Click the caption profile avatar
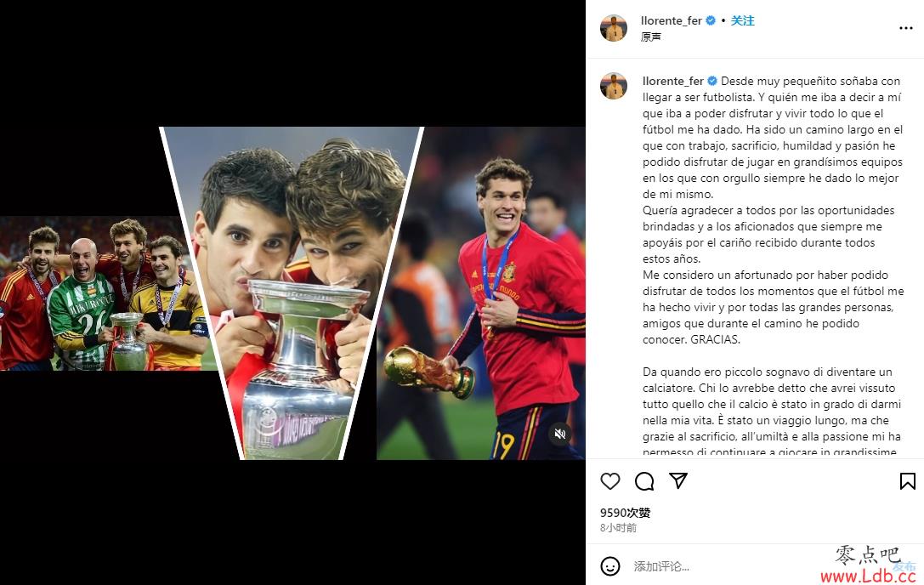Screen dimensions: 924x585 614,86
